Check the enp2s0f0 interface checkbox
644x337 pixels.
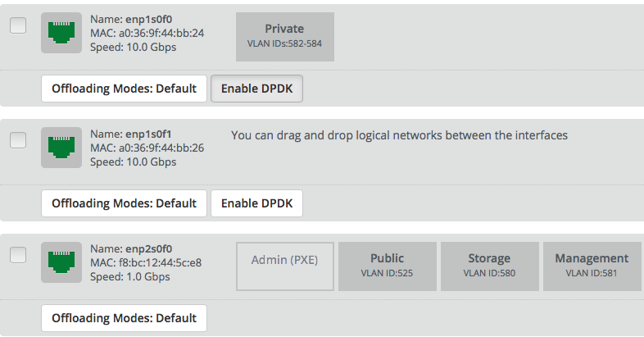[x=18, y=255]
